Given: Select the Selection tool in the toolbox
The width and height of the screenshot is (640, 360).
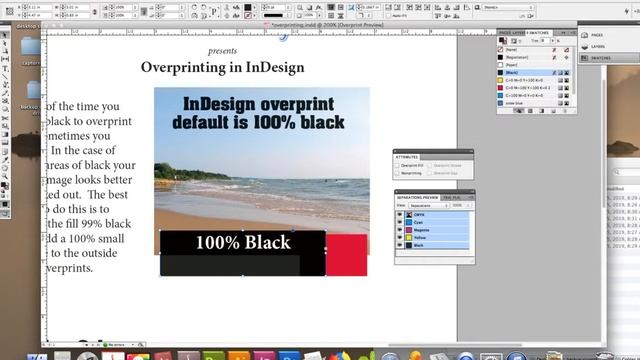Looking at the screenshot, I should (x=5, y=36).
